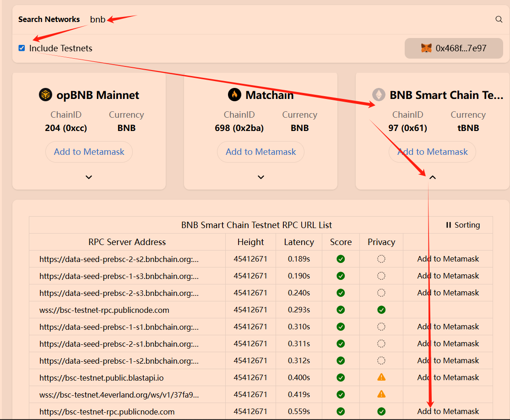
Task: Click green score check for data-seed-prebsc-1-s1 row
Action: (x=341, y=327)
